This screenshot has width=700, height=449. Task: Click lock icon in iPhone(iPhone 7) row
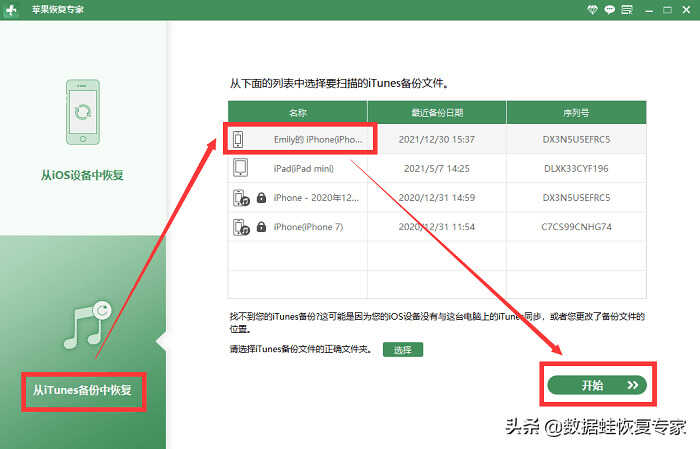pyautogui.click(x=262, y=227)
